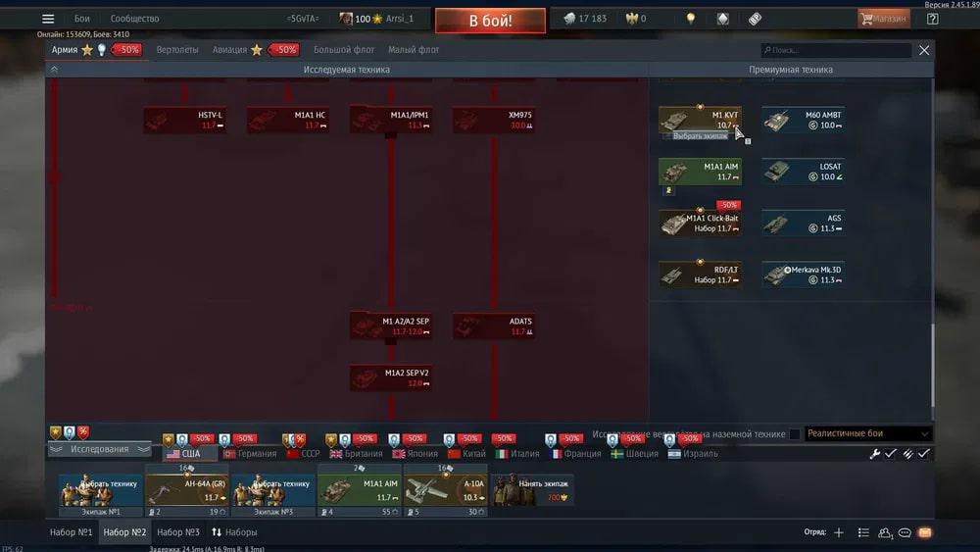Image resolution: width=980 pixels, height=552 pixels.
Task: Click the wrench repair icon
Action: click(x=875, y=454)
